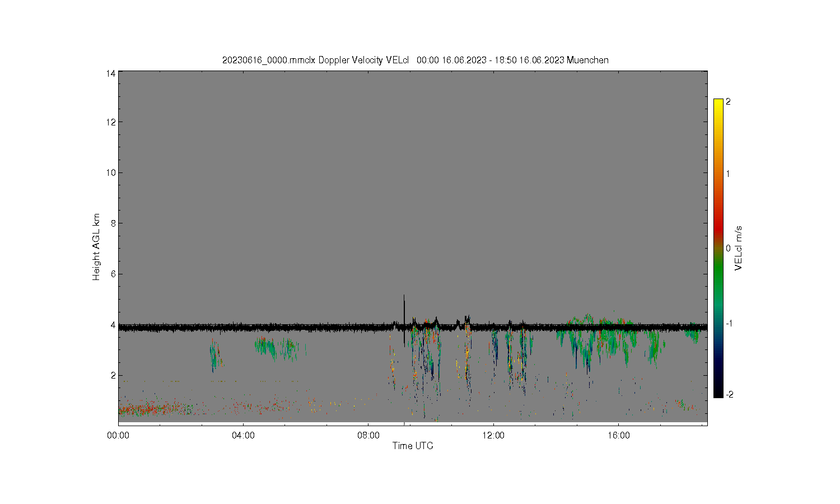Screen dimensions: 840x504
Task: Click the 'Muenchen' location label in title
Action: (587, 60)
